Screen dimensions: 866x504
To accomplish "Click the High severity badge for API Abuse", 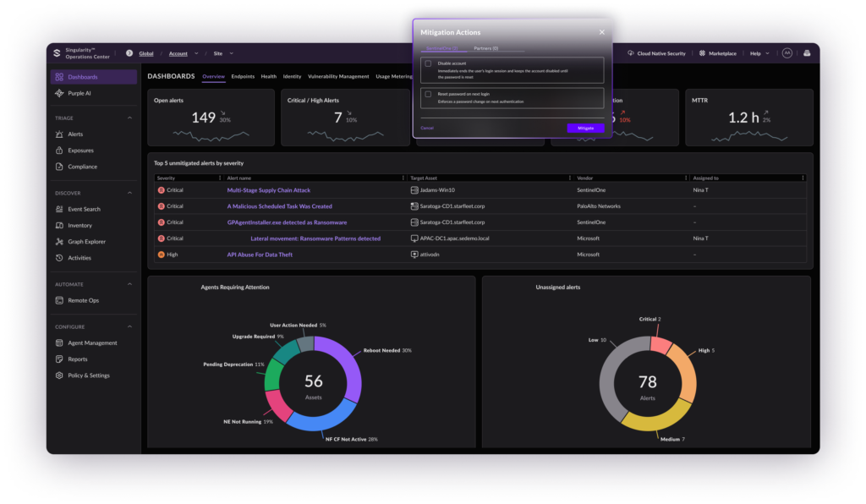I will 162,255.
